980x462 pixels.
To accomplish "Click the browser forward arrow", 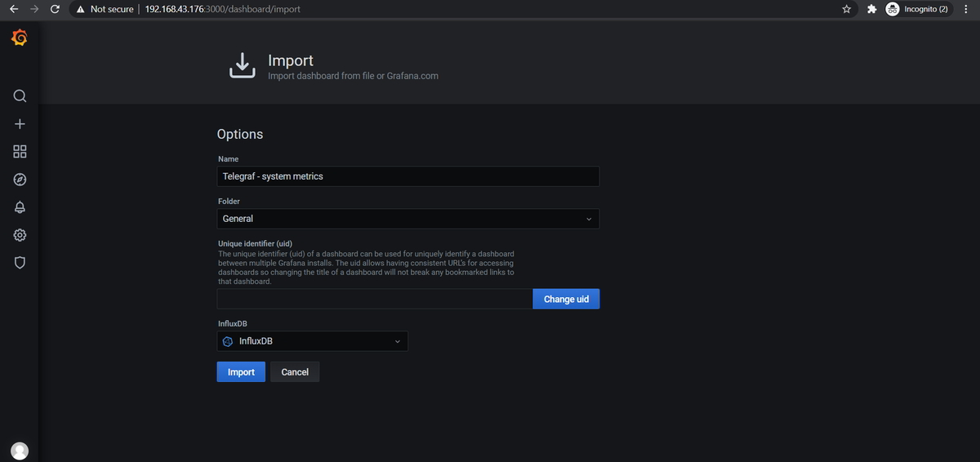I will pyautogui.click(x=34, y=9).
